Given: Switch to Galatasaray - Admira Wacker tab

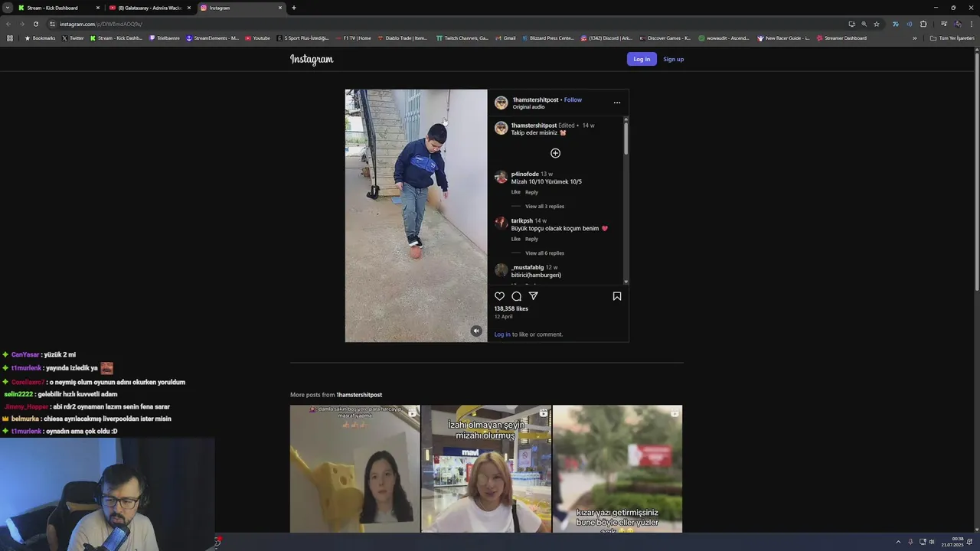Looking at the screenshot, I should 149,8.
